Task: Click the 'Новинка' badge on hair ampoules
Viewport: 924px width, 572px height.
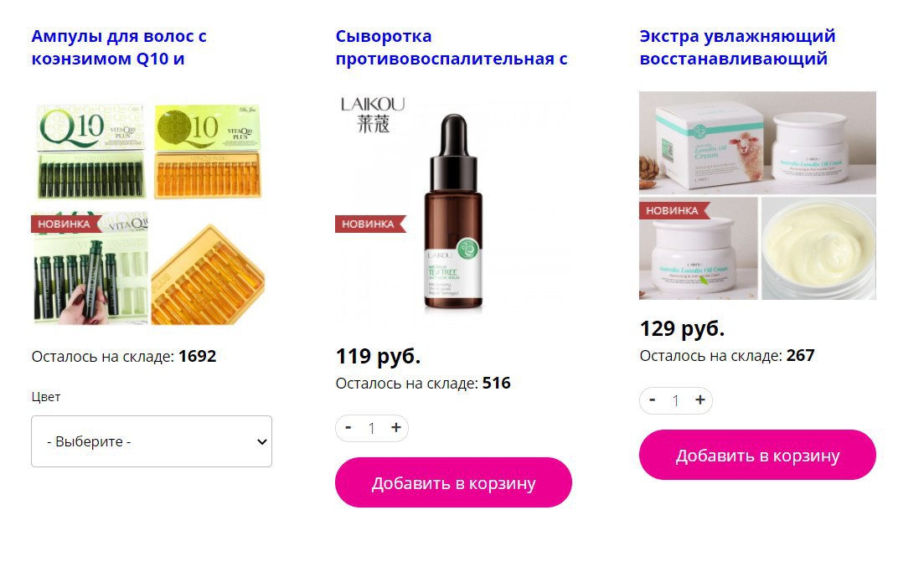Action: tap(66, 224)
